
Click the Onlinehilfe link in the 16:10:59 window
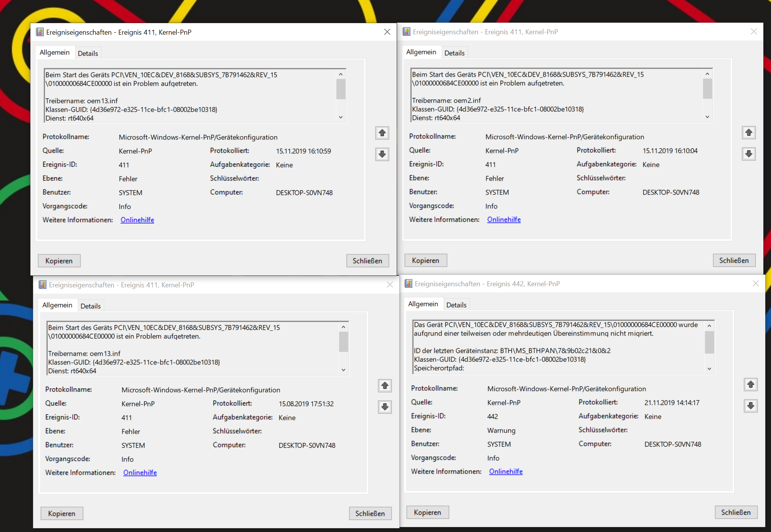tap(137, 220)
